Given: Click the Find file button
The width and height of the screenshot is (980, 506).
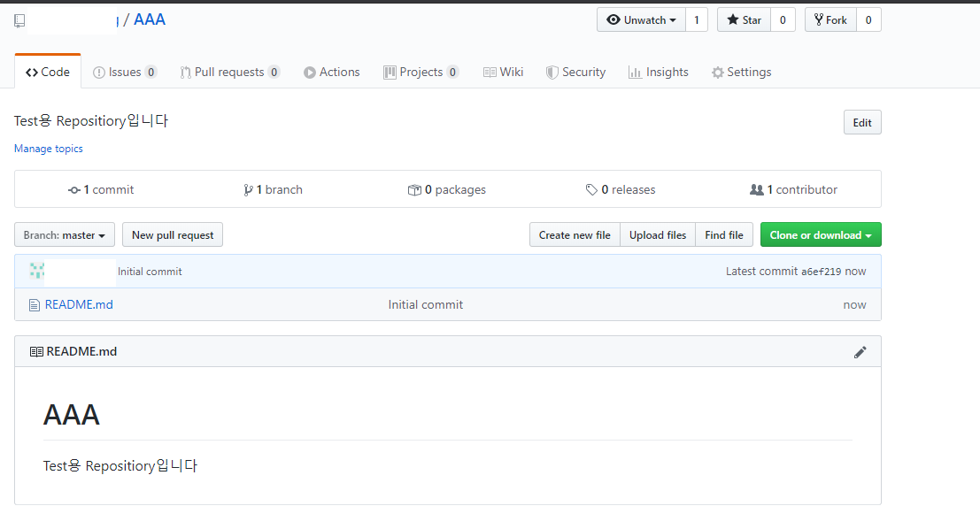Looking at the screenshot, I should click(x=724, y=235).
